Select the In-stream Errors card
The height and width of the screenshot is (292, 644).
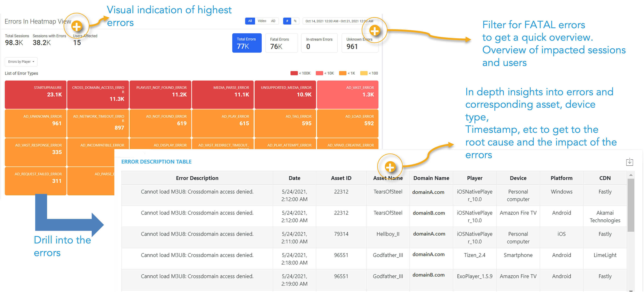pyautogui.click(x=319, y=43)
